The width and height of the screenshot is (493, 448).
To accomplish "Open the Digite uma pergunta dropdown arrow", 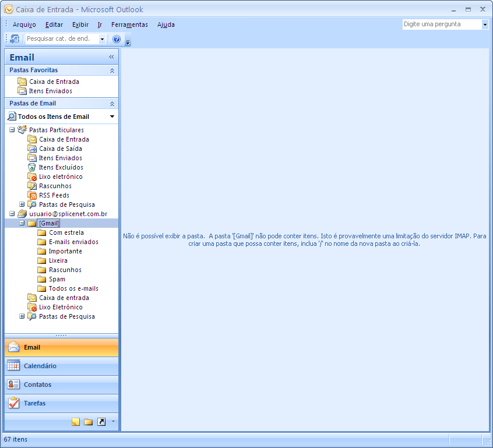I will click(x=485, y=24).
